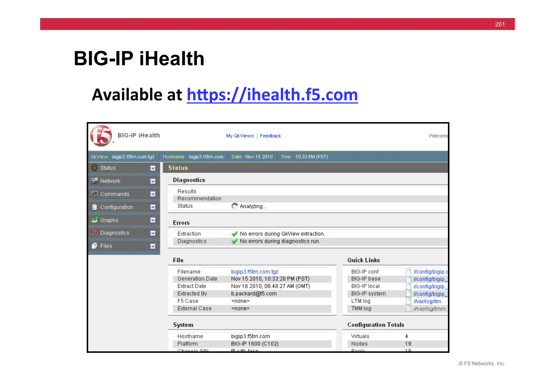Click the Configuration clipboard icon

click(94, 207)
